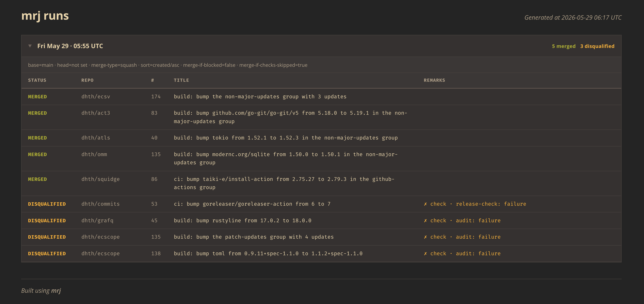Click the 'Fri May 29 · 05:55 UTC' run heading
This screenshot has width=644, height=304.
(70, 46)
